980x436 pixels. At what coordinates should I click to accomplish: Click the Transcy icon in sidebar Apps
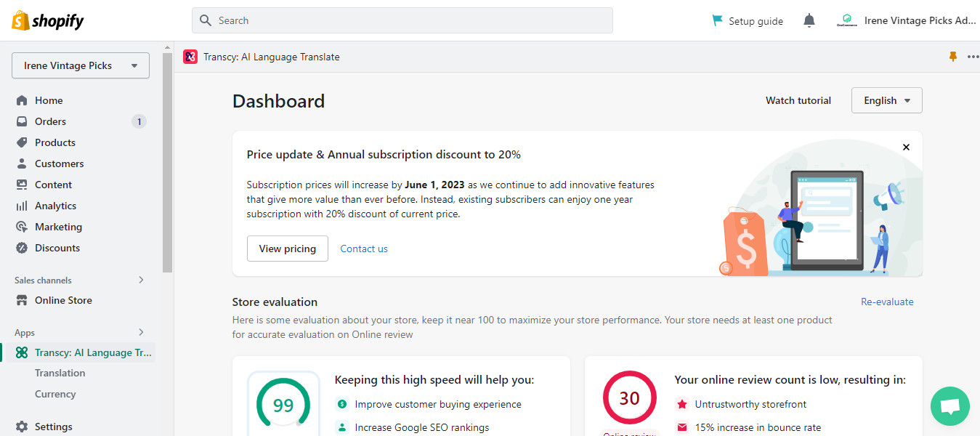[x=22, y=352]
